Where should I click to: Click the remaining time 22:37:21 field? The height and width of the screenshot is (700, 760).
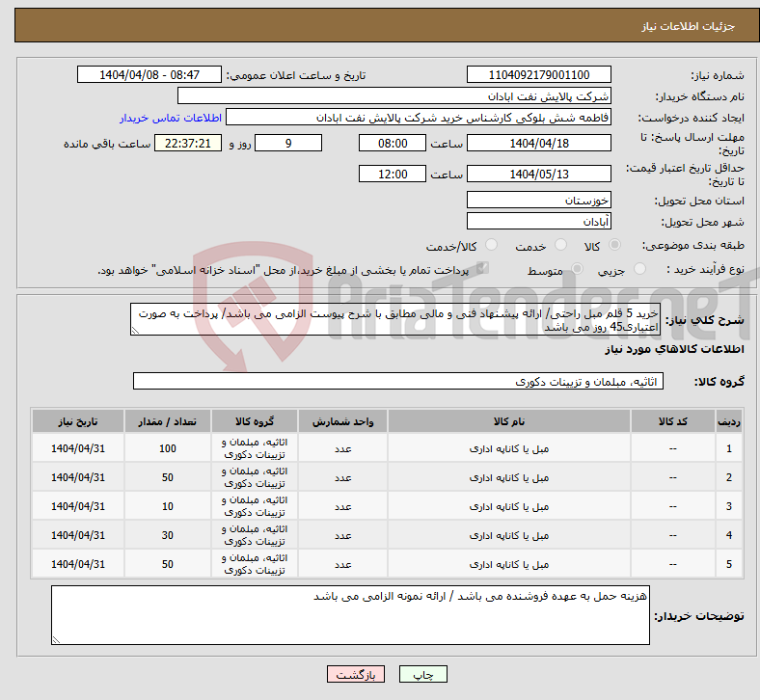tap(188, 143)
